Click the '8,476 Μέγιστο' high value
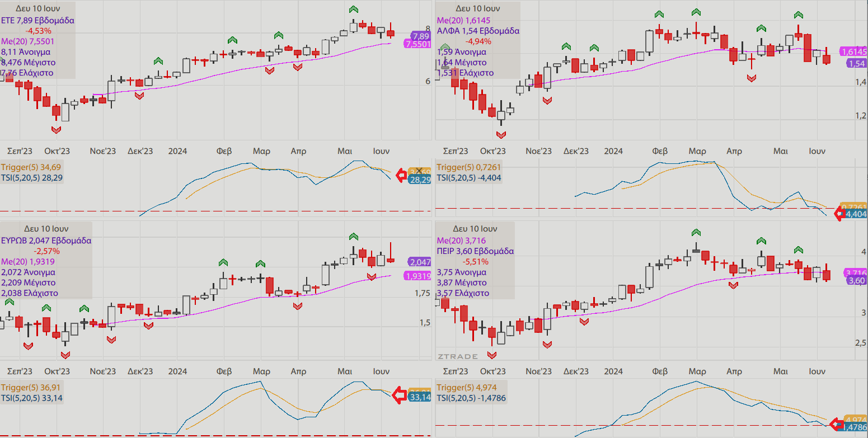 28,63
